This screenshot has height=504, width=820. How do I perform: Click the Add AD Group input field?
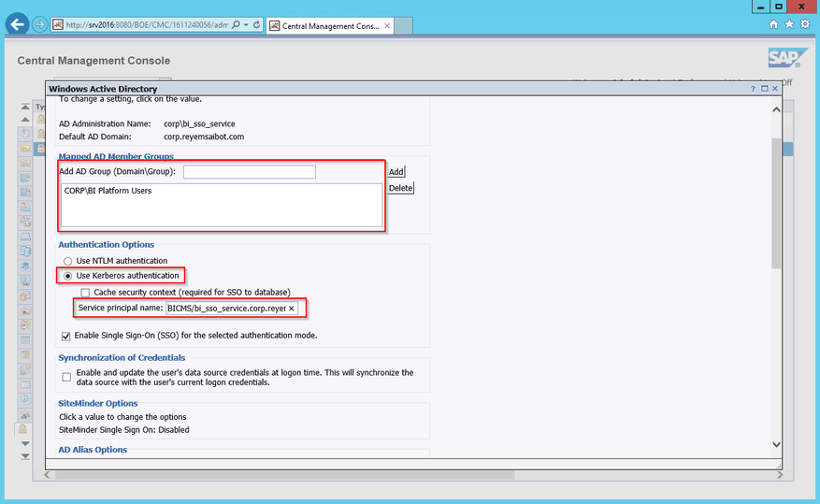[250, 171]
